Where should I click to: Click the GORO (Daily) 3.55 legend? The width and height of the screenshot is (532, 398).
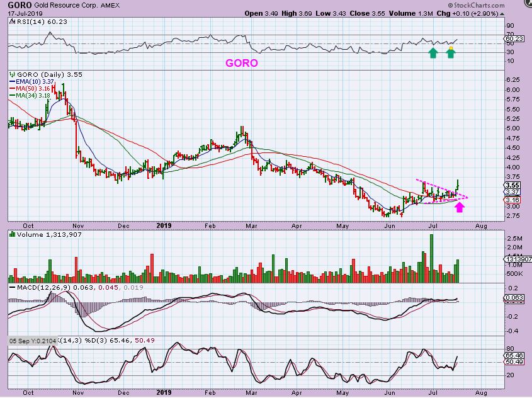pyautogui.click(x=50, y=75)
